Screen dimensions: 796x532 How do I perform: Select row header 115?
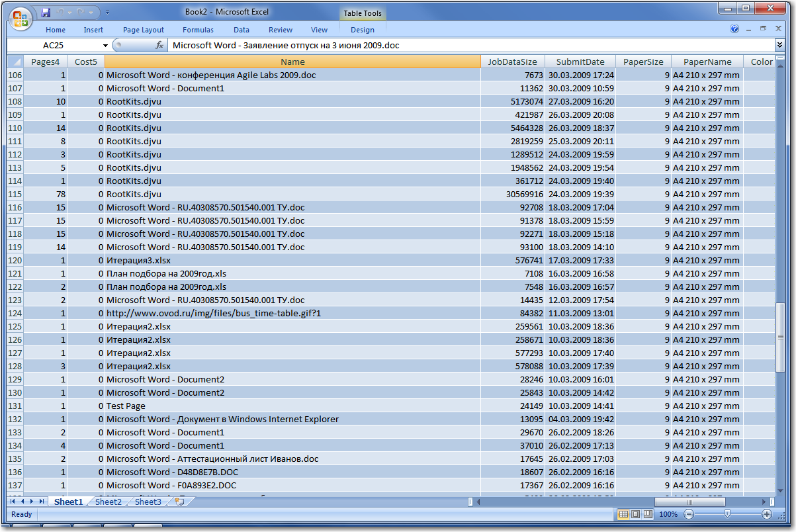(15, 194)
